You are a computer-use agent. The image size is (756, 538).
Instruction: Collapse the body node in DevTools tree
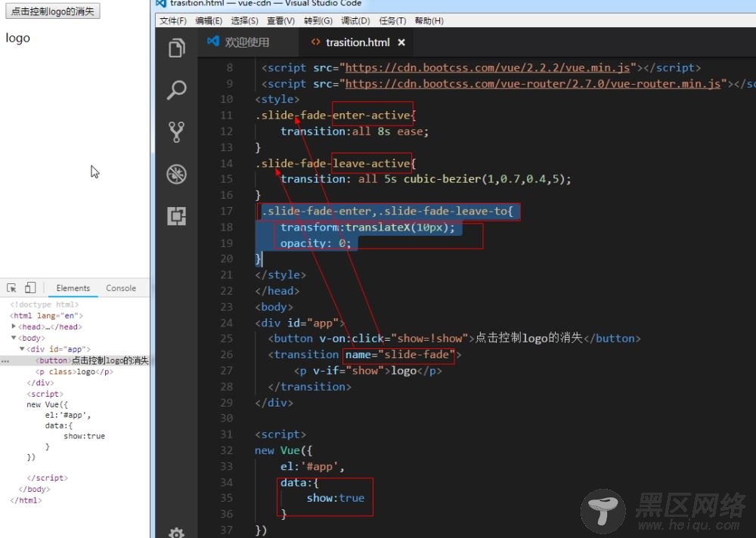tap(14, 338)
